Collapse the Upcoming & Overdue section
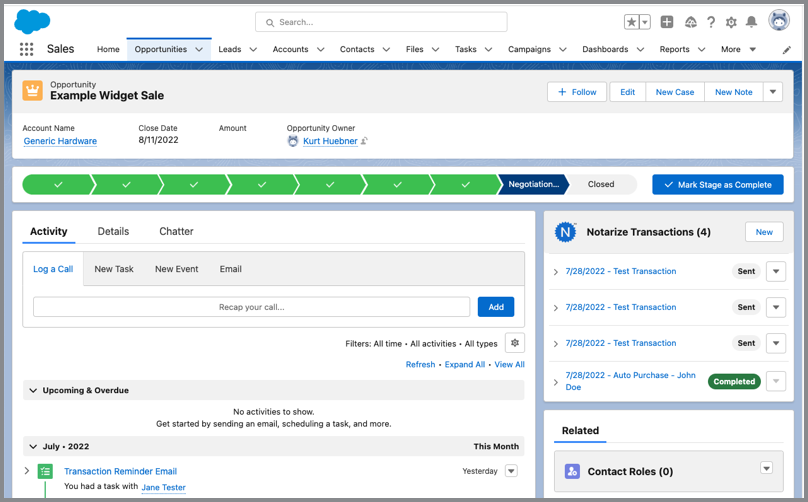Viewport: 808px width, 502px height. pos(33,390)
